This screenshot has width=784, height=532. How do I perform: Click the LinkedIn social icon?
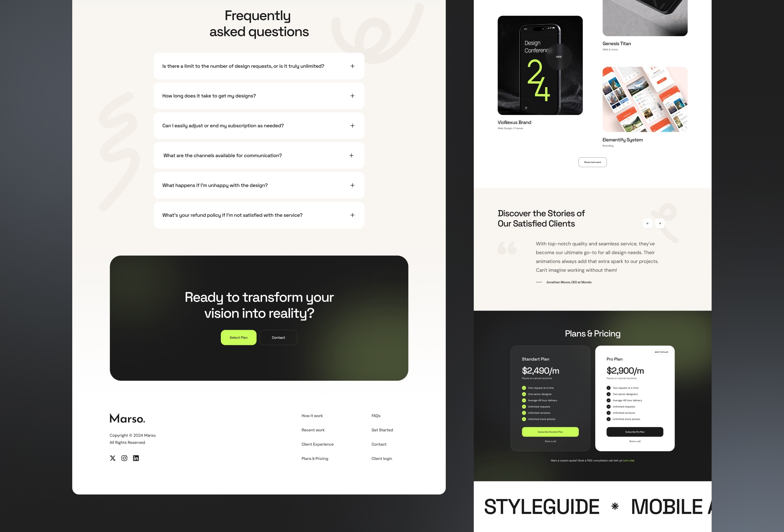pos(135,458)
